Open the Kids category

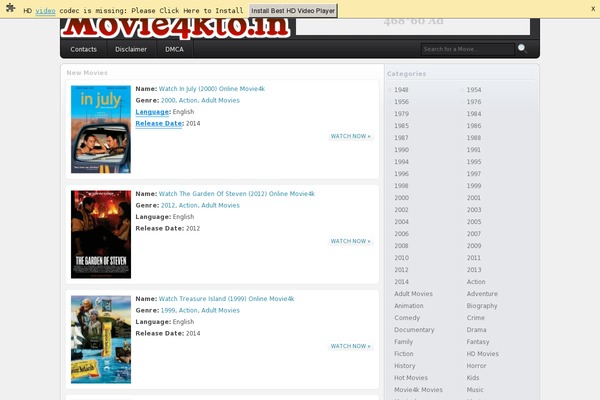click(473, 378)
